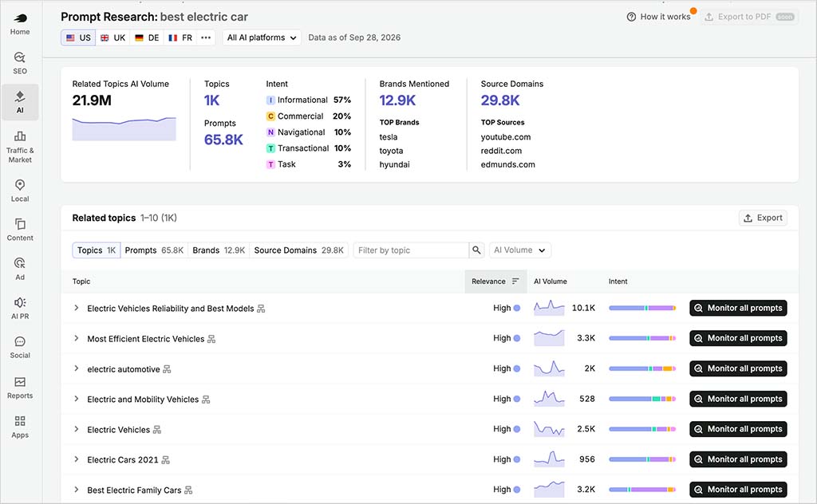Screen dimensions: 817x504
Task: Monitor all prompts for Electric Vehicles Reliability row
Action: click(738, 309)
